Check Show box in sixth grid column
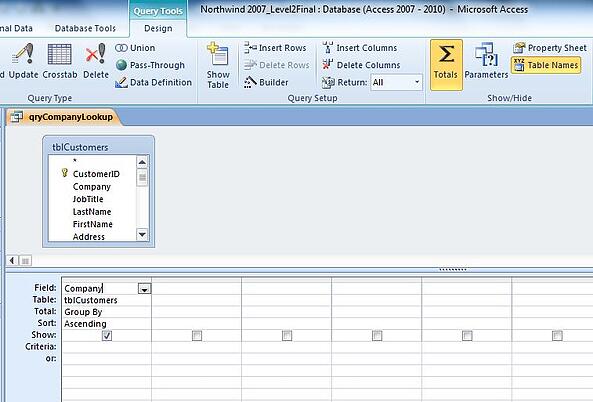The width and height of the screenshot is (593, 402). click(x=557, y=336)
